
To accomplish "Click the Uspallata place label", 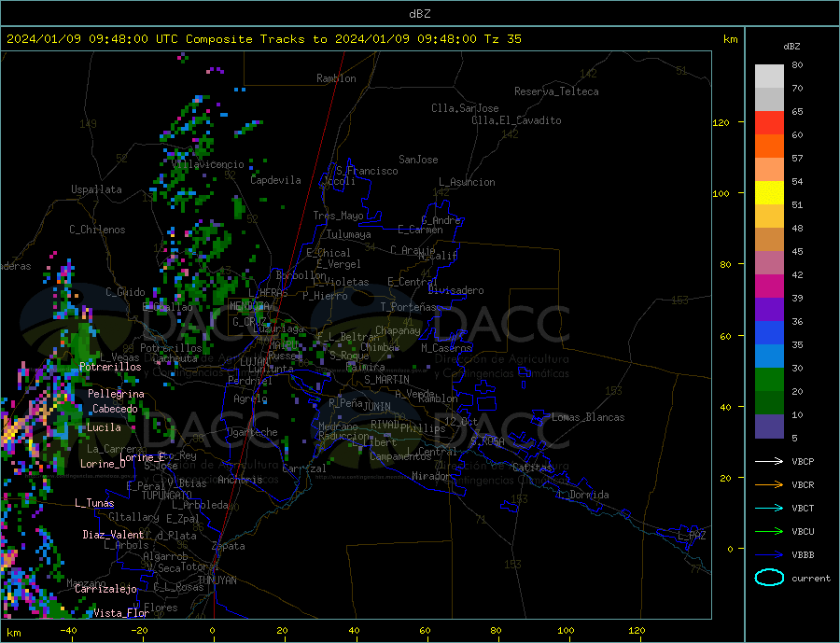I will click(x=96, y=189).
